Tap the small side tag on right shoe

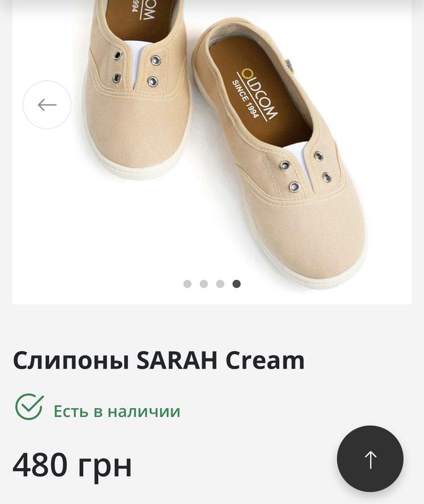pos(289,66)
